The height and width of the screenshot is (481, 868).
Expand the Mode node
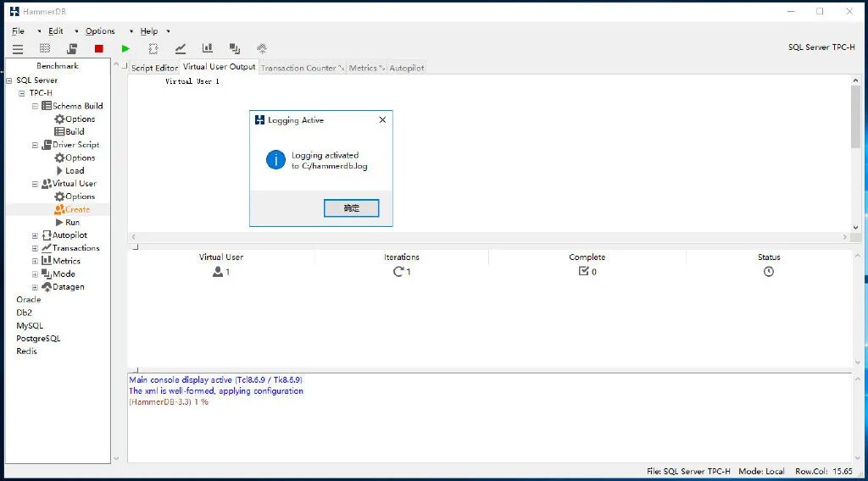(x=35, y=274)
